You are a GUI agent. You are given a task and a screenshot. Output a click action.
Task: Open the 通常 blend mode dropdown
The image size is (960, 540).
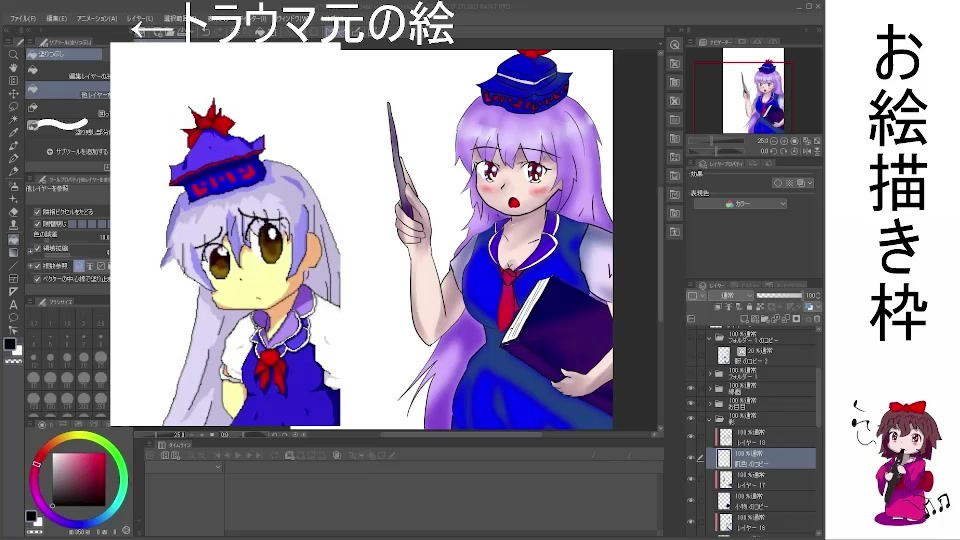[x=730, y=296]
